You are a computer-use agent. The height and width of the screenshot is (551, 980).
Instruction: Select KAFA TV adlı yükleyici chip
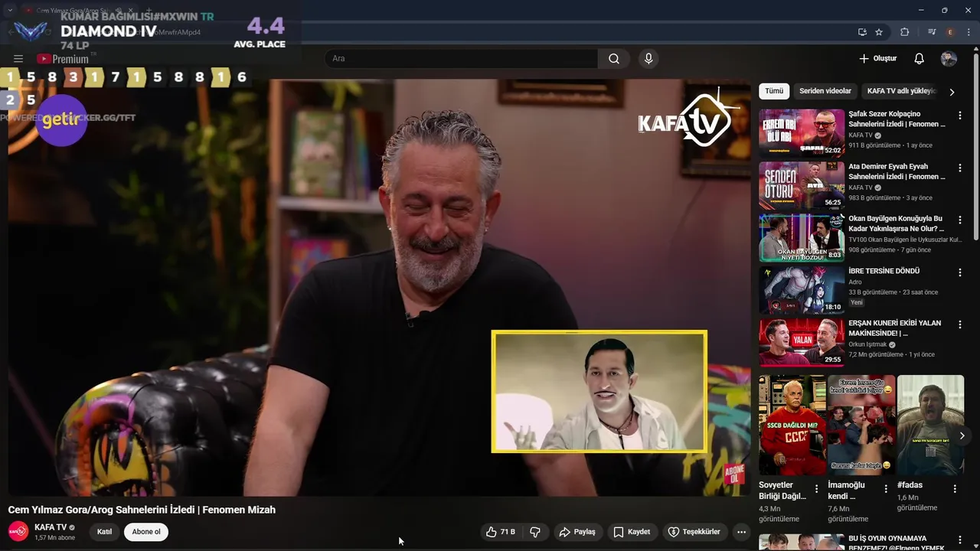point(901,91)
